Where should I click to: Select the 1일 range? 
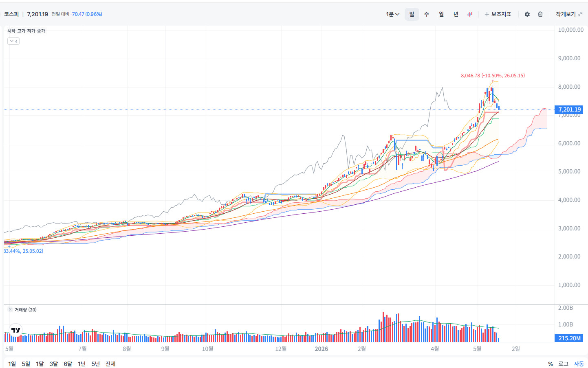[x=12, y=364]
